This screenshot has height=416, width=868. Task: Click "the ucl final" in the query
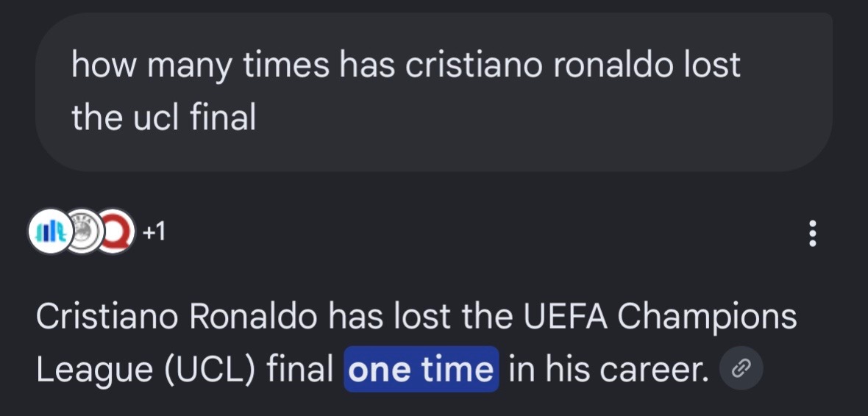click(164, 118)
